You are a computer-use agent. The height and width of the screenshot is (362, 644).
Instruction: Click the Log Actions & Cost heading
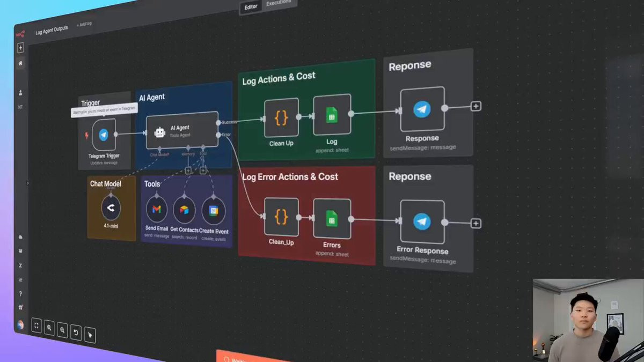(x=279, y=78)
